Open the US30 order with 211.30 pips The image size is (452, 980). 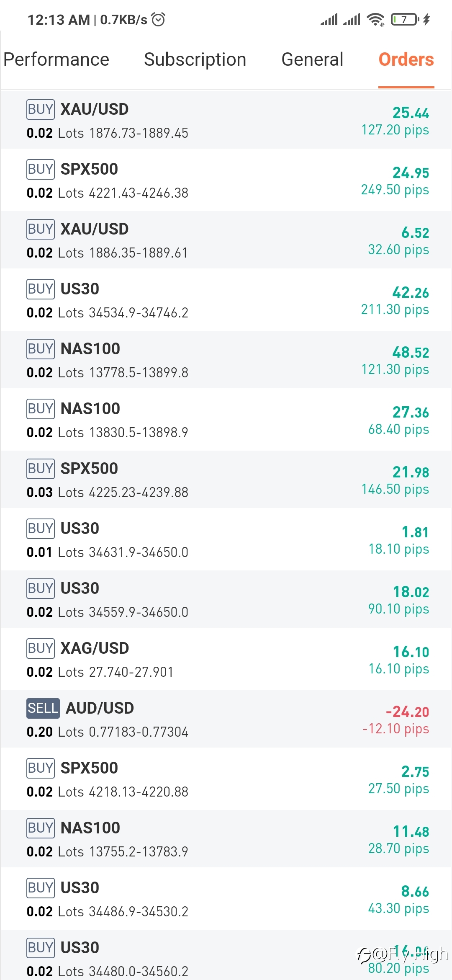coord(226,300)
